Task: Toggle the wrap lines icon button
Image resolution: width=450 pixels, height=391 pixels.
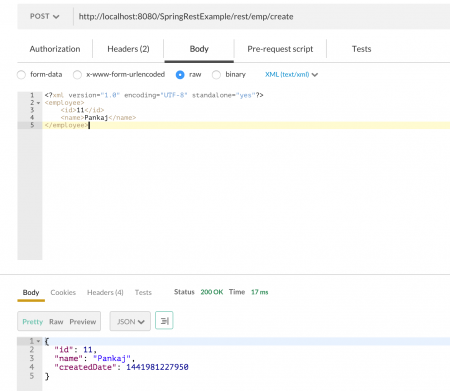Action: coord(164,320)
